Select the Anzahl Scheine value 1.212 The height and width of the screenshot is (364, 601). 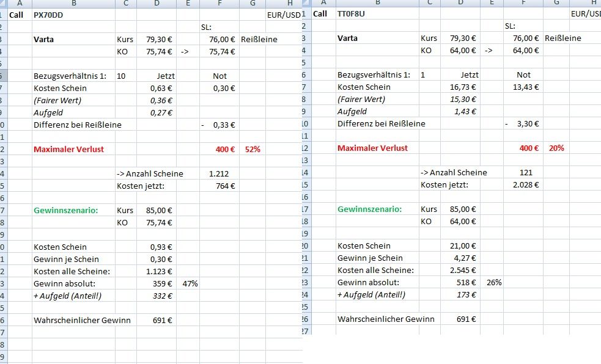(219, 173)
